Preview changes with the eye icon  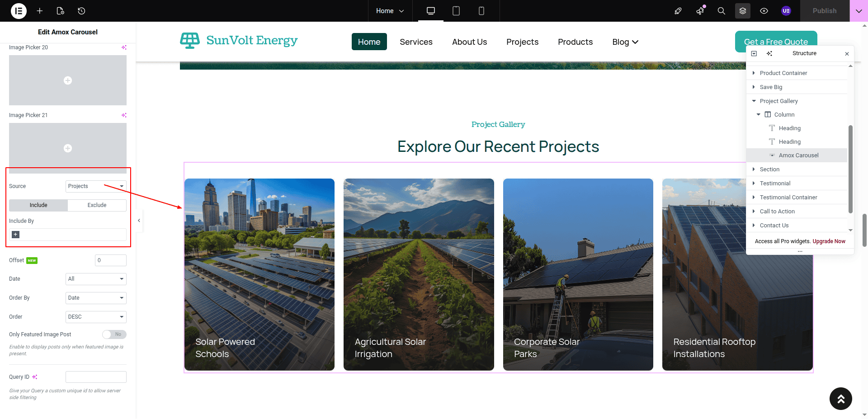[764, 11]
